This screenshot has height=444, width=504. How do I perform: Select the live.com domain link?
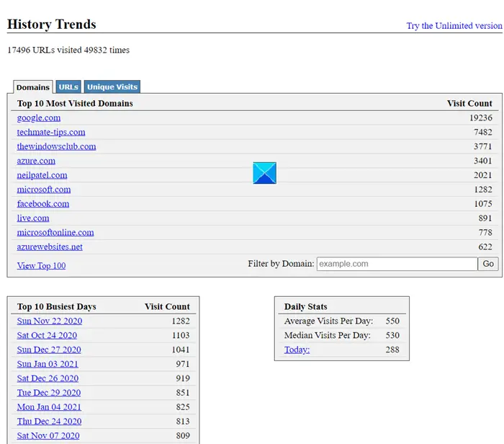[x=33, y=218]
